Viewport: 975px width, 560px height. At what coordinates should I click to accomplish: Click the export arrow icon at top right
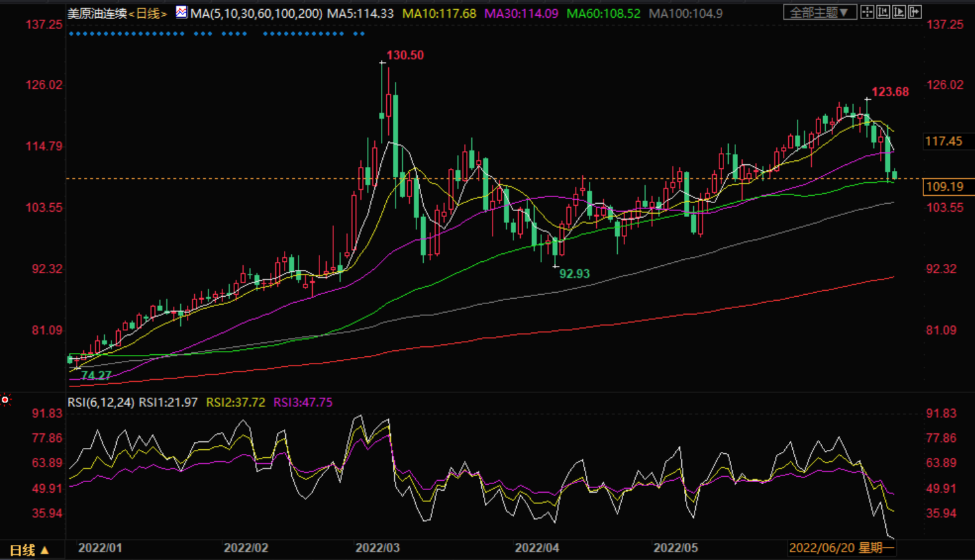tap(915, 12)
